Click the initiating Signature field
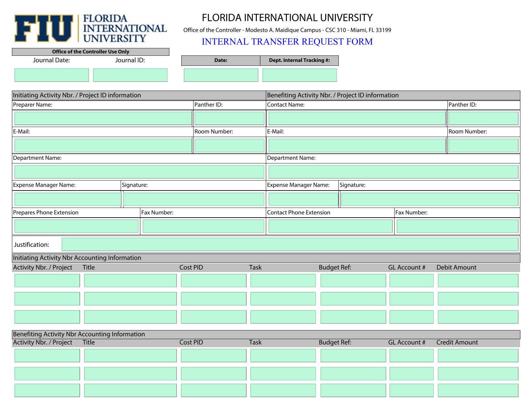The height and width of the screenshot is (411, 532). point(194,199)
